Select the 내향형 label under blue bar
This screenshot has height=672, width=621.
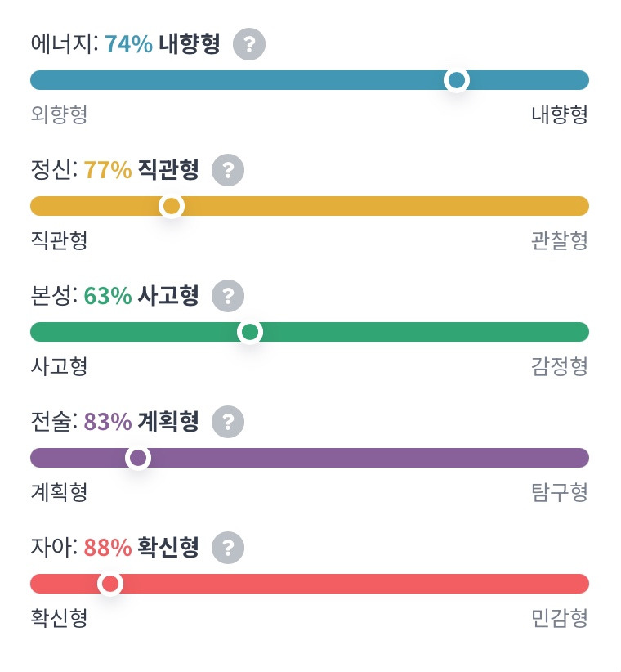point(560,114)
